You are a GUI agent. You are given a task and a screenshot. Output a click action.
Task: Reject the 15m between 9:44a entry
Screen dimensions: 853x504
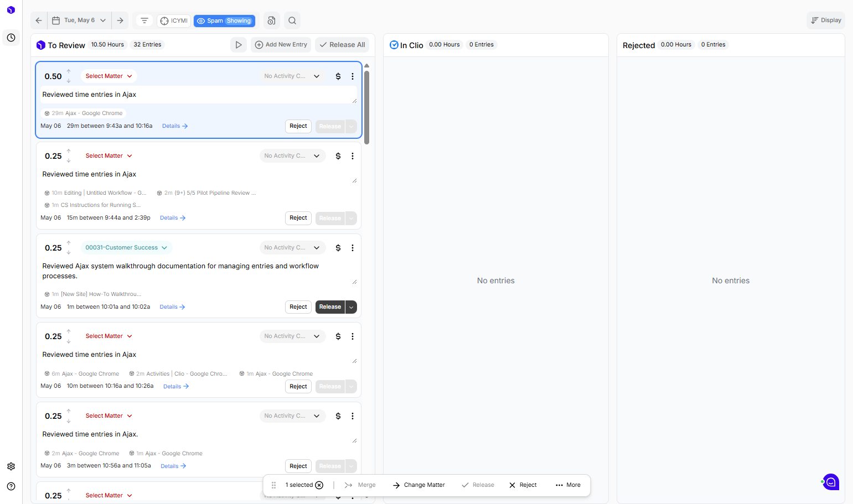298,218
